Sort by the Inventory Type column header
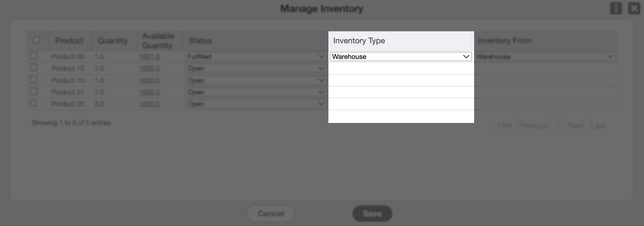 click(x=359, y=41)
